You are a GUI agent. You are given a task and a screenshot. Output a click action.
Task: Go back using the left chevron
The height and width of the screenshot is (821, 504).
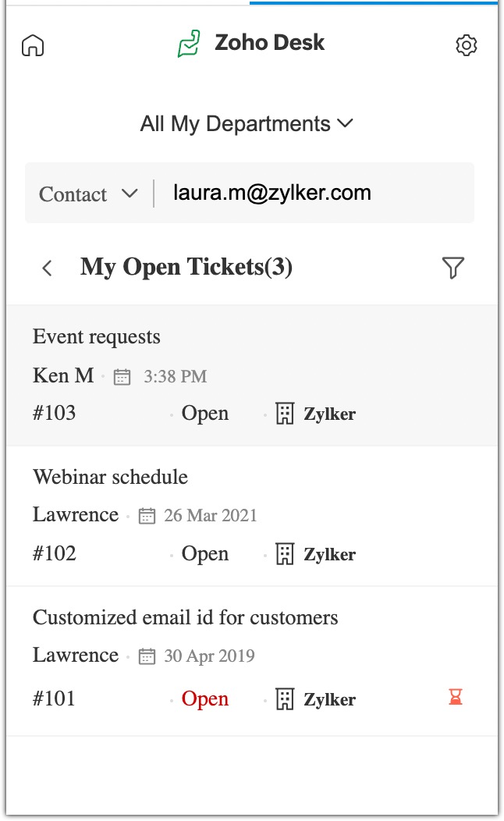click(x=48, y=268)
